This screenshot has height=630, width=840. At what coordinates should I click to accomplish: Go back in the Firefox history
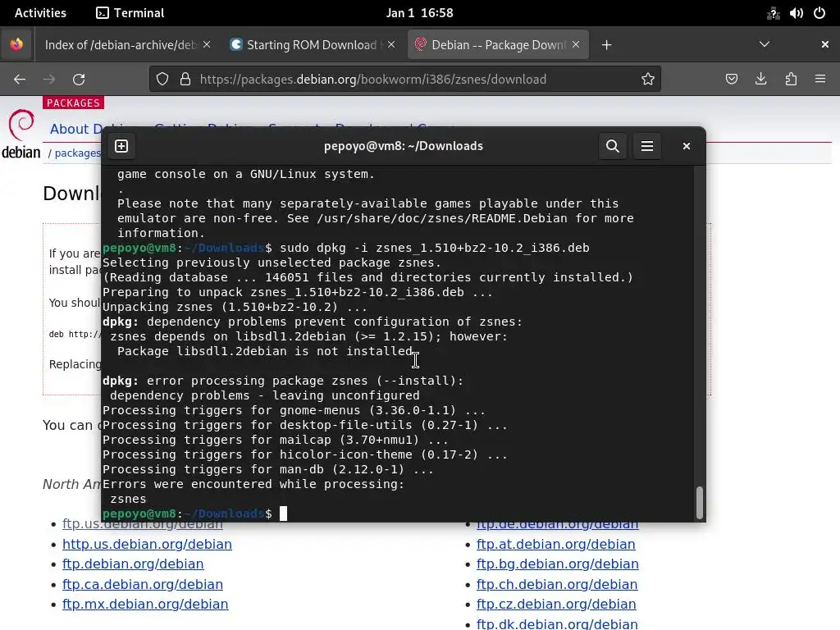20,80
